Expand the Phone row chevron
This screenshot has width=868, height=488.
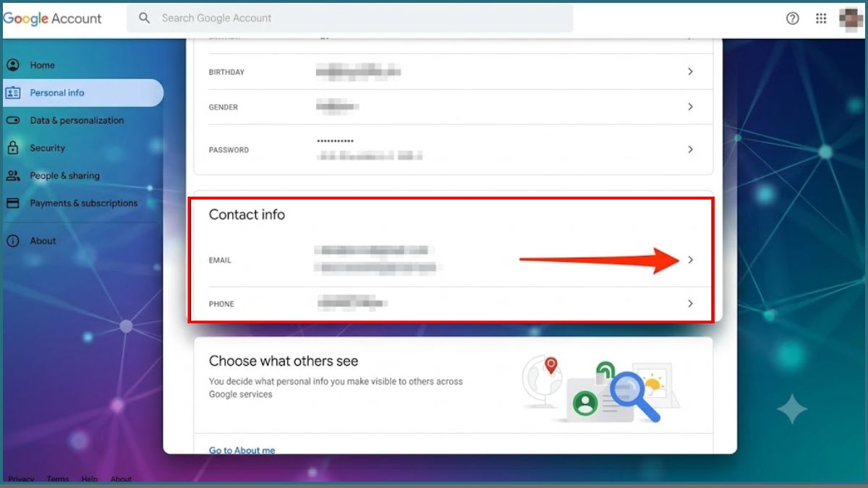pos(690,304)
